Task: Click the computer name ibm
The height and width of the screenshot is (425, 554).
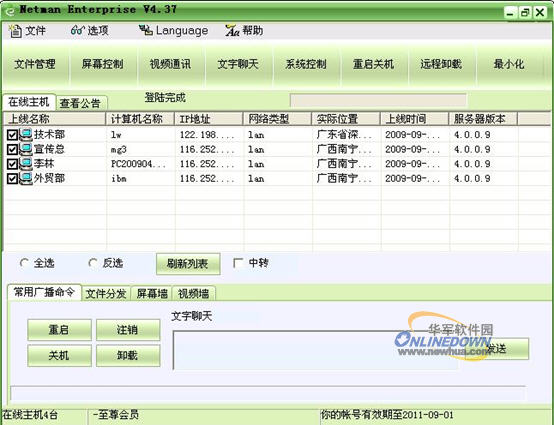Action: tap(119, 178)
